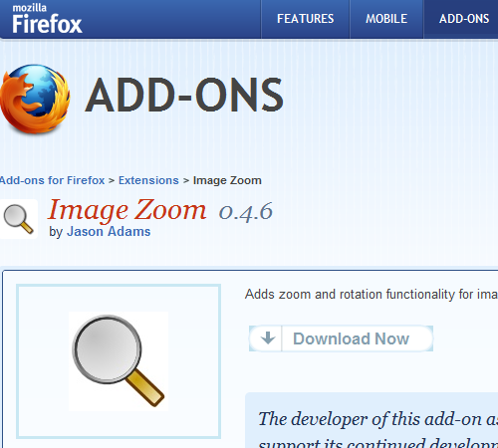The image size is (498, 448).
Task: Click the Image Zoom breadcrumb text
Action: pyautogui.click(x=227, y=180)
